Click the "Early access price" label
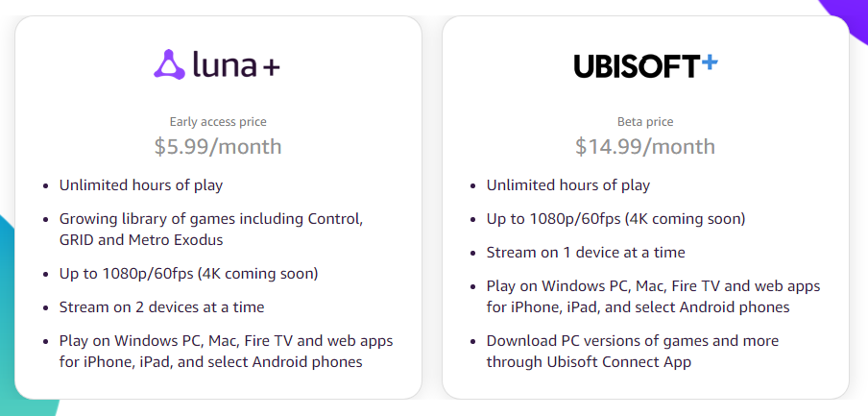 point(218,122)
